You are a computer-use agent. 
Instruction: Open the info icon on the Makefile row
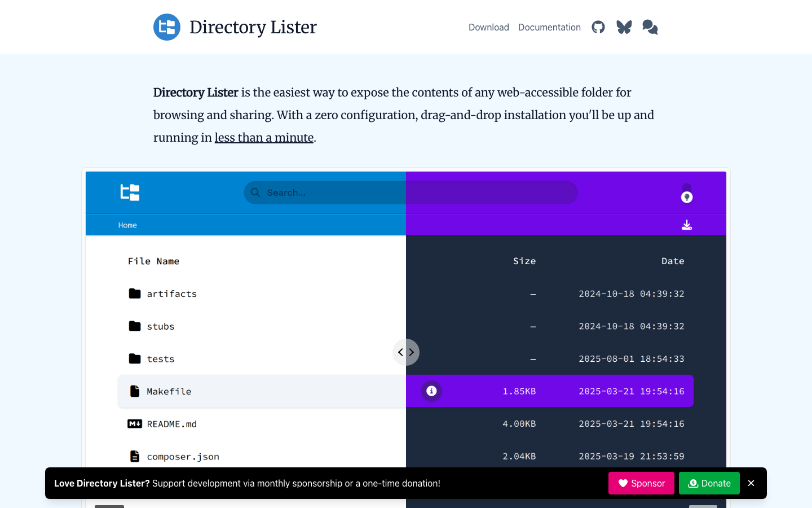click(431, 391)
